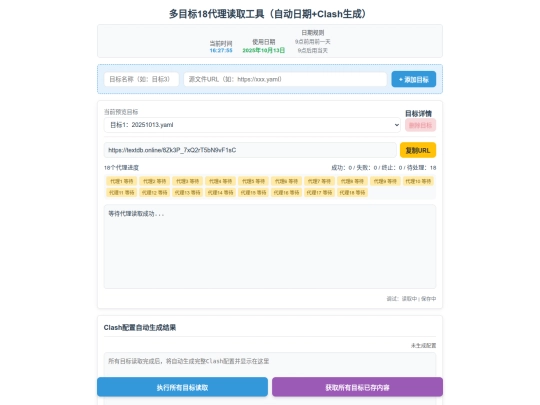Click the 代理16 等待 badge
The image size is (540, 405).
pyautogui.click(x=286, y=193)
